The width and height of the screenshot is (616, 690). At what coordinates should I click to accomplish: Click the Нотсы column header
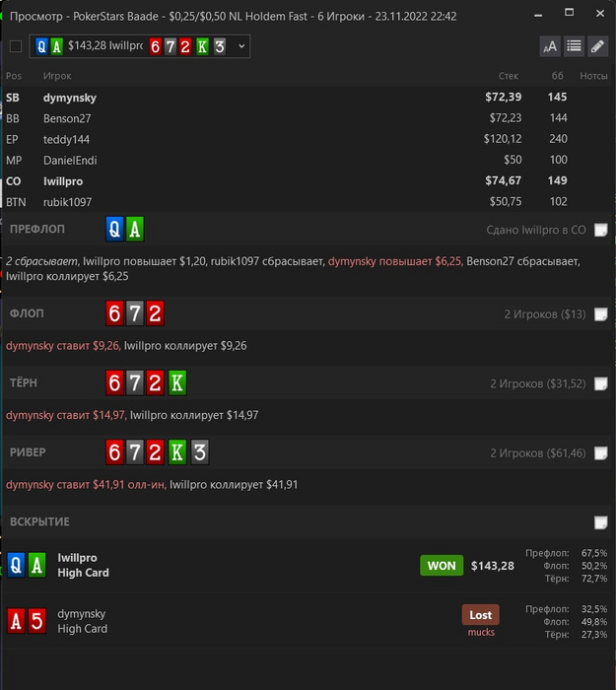point(593,76)
